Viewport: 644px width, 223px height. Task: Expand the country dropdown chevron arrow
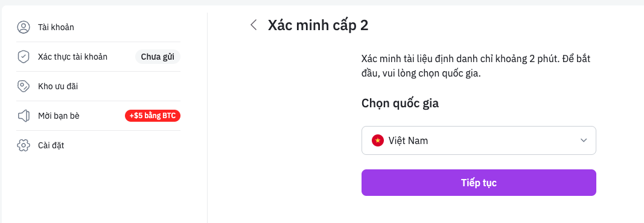pyautogui.click(x=584, y=140)
